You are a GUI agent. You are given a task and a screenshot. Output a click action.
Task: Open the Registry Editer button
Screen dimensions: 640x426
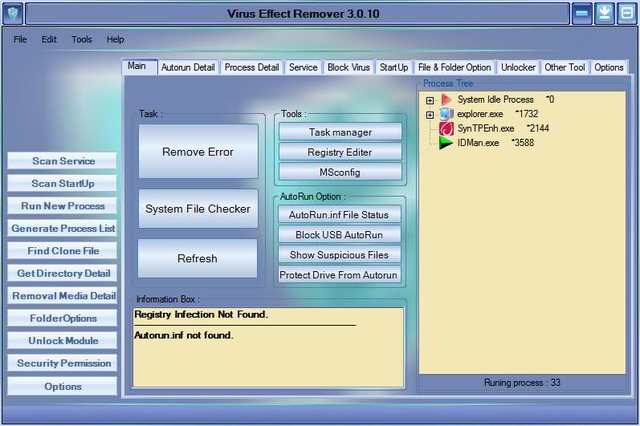(340, 152)
